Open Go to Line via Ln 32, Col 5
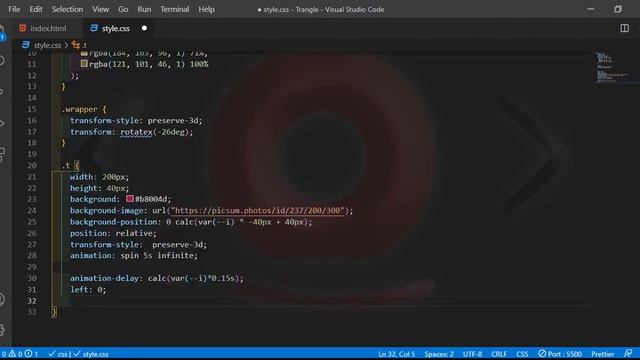Image resolution: width=640 pixels, height=360 pixels. pos(396,354)
